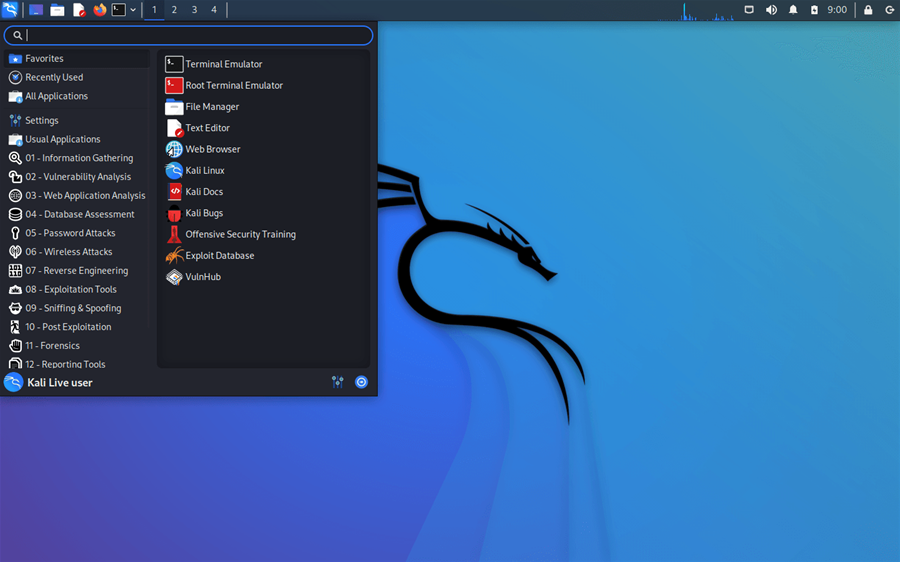The width and height of the screenshot is (900, 562).
Task: Click the Kali Live user profile
Action: [48, 382]
